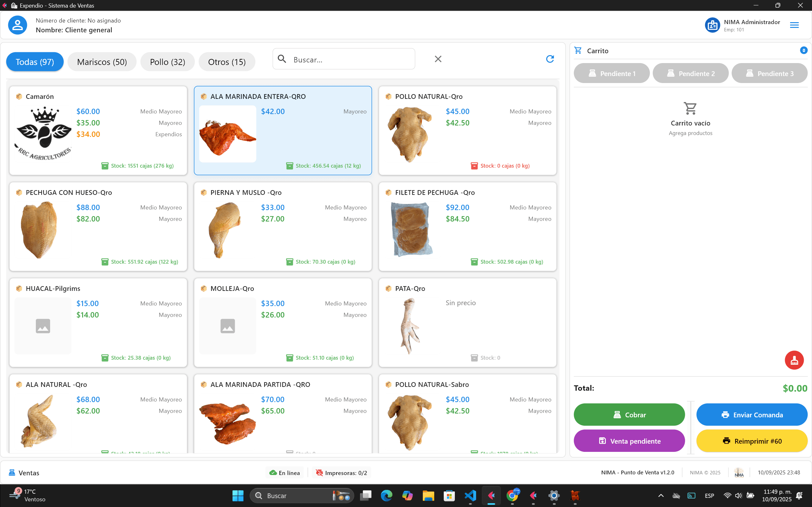Clear the search using the X button
This screenshot has height=507, width=812.
click(438, 59)
